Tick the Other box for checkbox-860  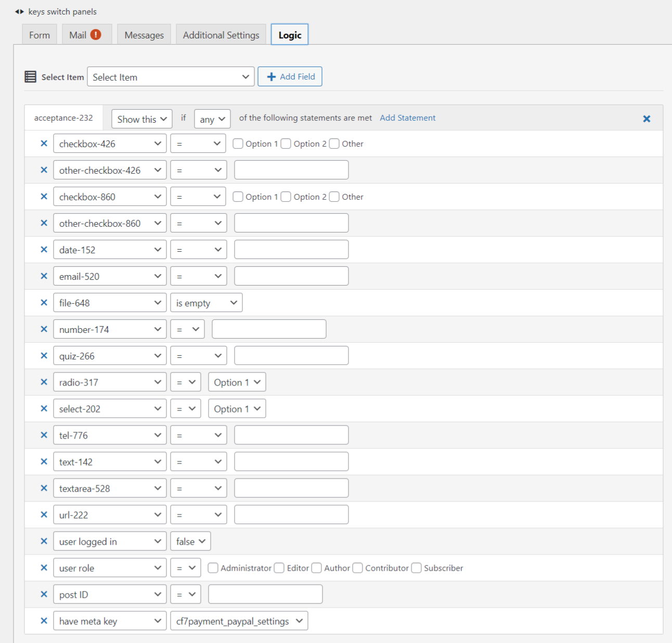(334, 197)
